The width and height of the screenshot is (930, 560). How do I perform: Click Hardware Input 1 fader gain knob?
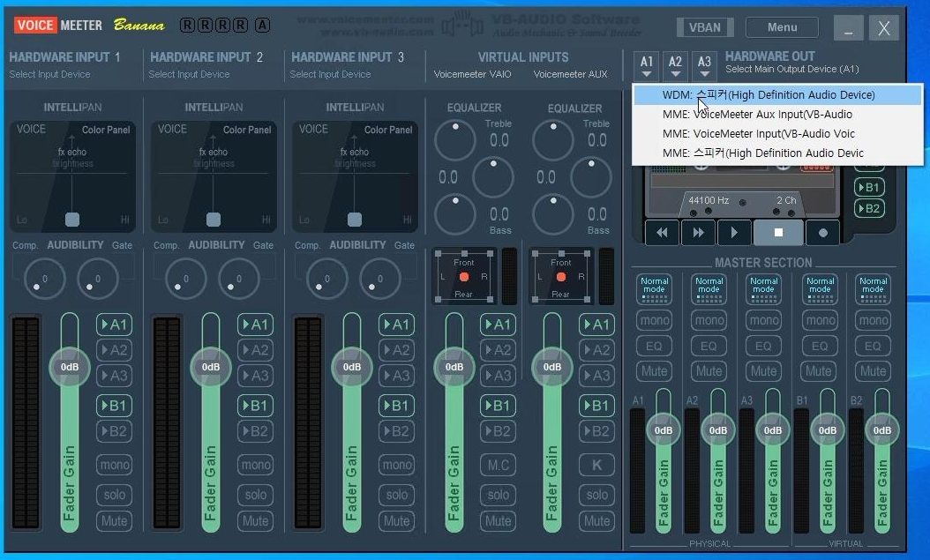70,367
